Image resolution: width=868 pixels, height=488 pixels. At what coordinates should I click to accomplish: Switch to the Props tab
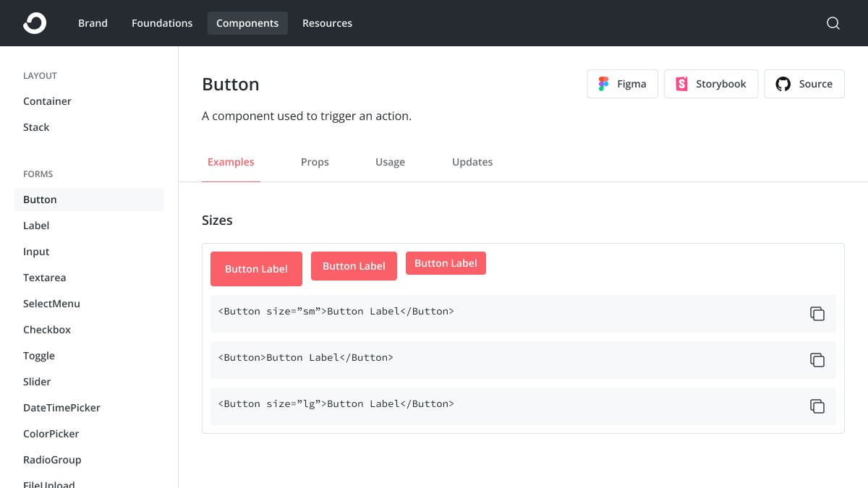coord(315,162)
